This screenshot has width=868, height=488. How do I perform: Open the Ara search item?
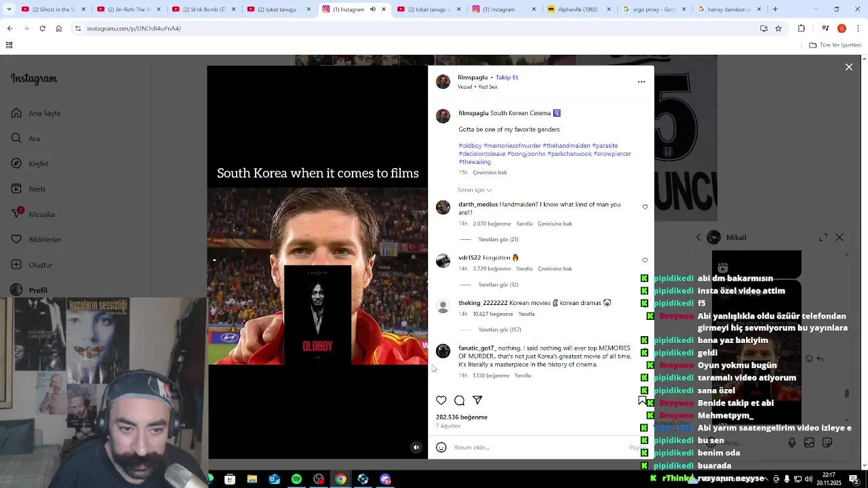[x=26, y=138]
